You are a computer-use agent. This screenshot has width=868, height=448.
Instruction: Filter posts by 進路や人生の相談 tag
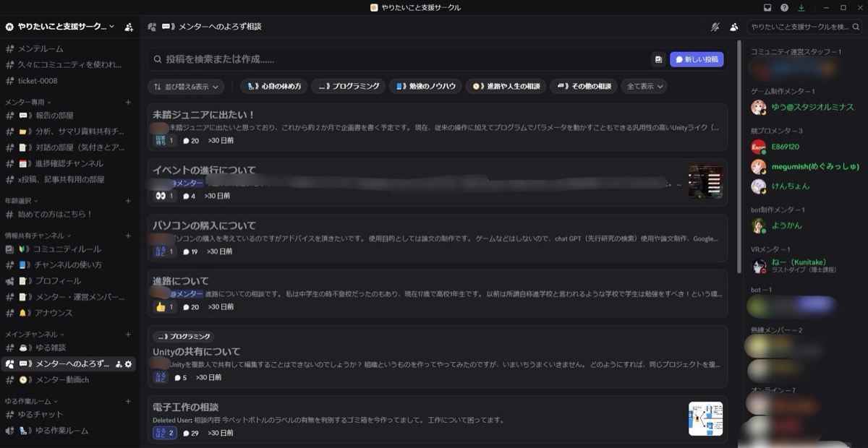506,86
